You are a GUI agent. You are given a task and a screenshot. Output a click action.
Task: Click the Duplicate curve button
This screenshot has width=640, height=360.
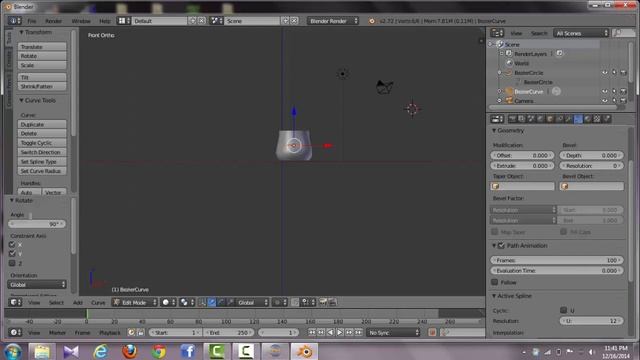[x=42, y=124]
